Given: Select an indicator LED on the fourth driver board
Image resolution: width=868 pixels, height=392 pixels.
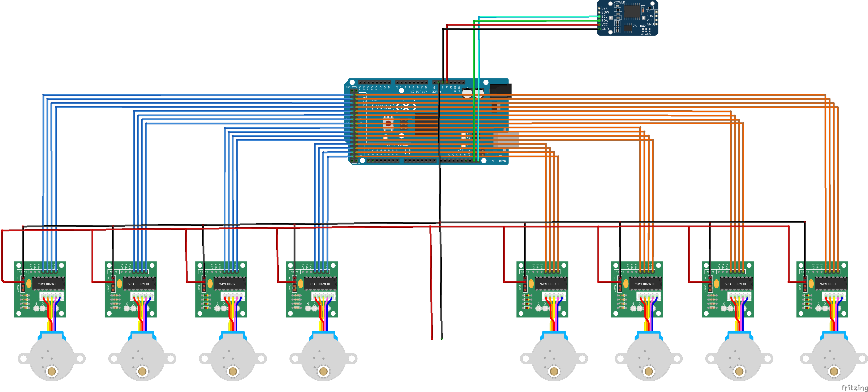Looking at the screenshot, I should (308, 309).
